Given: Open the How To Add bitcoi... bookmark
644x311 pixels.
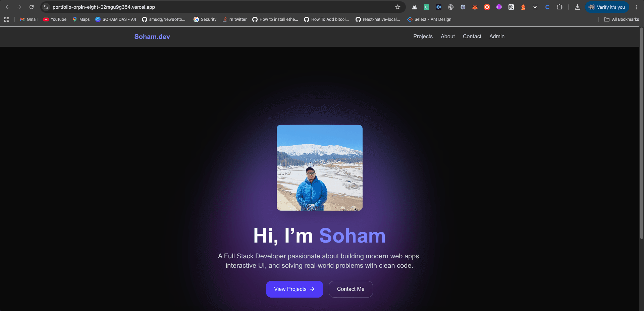Looking at the screenshot, I should [326, 19].
